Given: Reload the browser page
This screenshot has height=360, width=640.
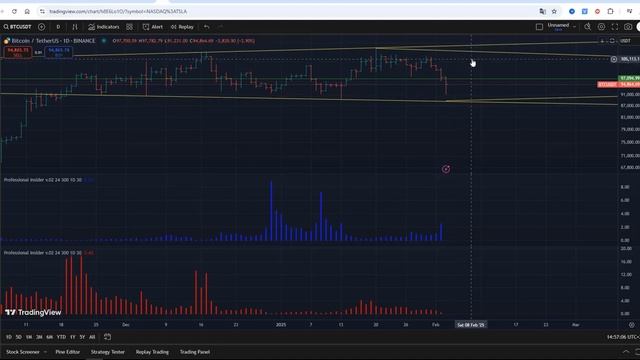Looking at the screenshot, I should (x=14, y=11).
